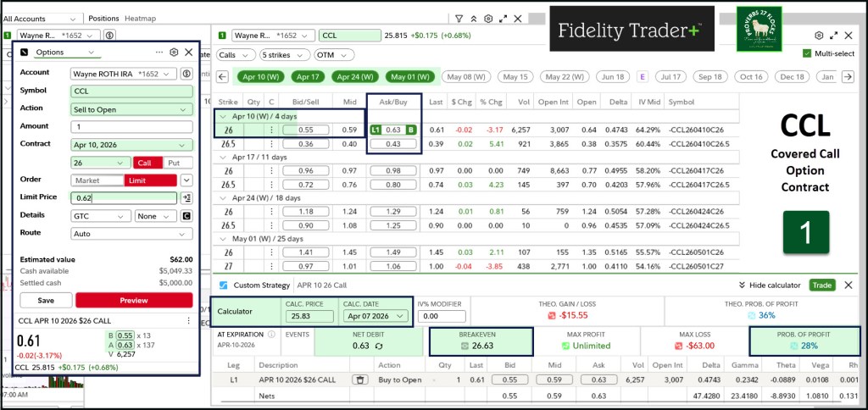Select Put contract type
The height and width of the screenshot is (410, 868).
click(x=174, y=162)
